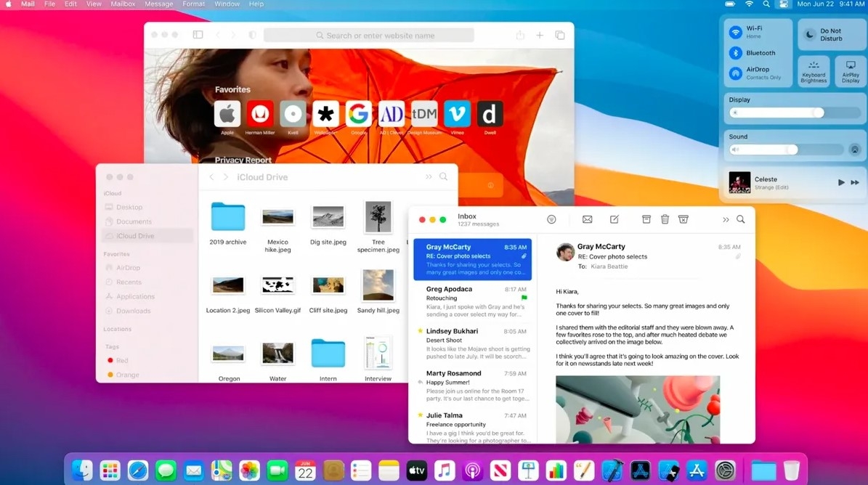Move the selected email to Trash
The image size is (868, 485).
click(665, 219)
